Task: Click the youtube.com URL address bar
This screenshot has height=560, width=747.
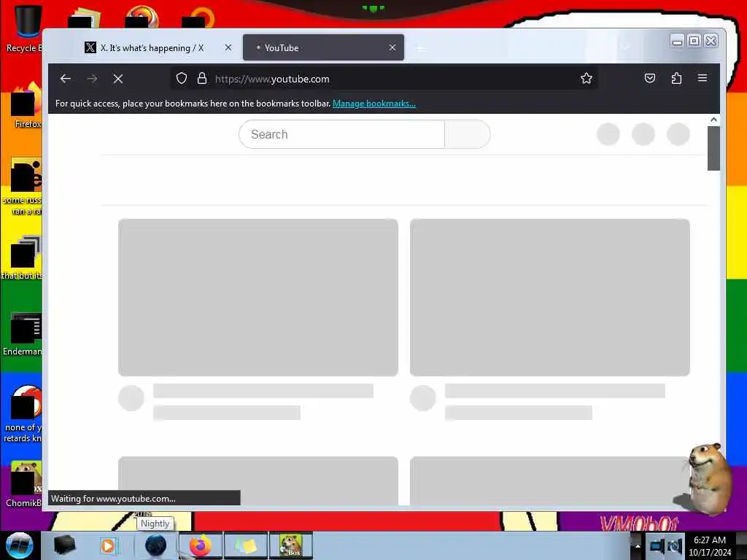Action: (384, 79)
